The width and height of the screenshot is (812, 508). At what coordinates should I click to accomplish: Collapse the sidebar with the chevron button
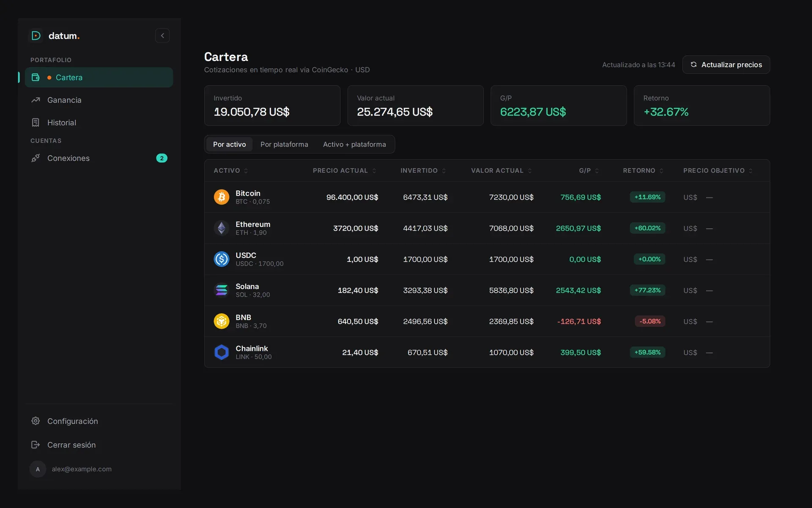coord(162,36)
